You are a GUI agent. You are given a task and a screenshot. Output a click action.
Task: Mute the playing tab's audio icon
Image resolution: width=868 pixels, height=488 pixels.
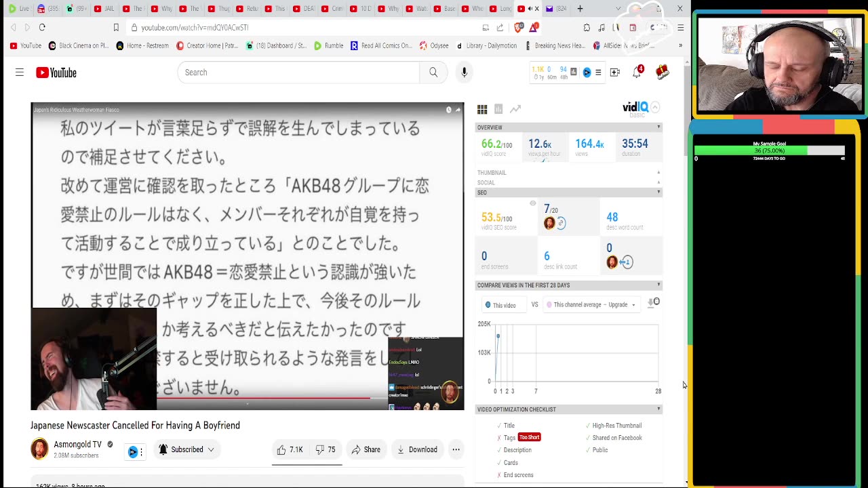coord(530,9)
